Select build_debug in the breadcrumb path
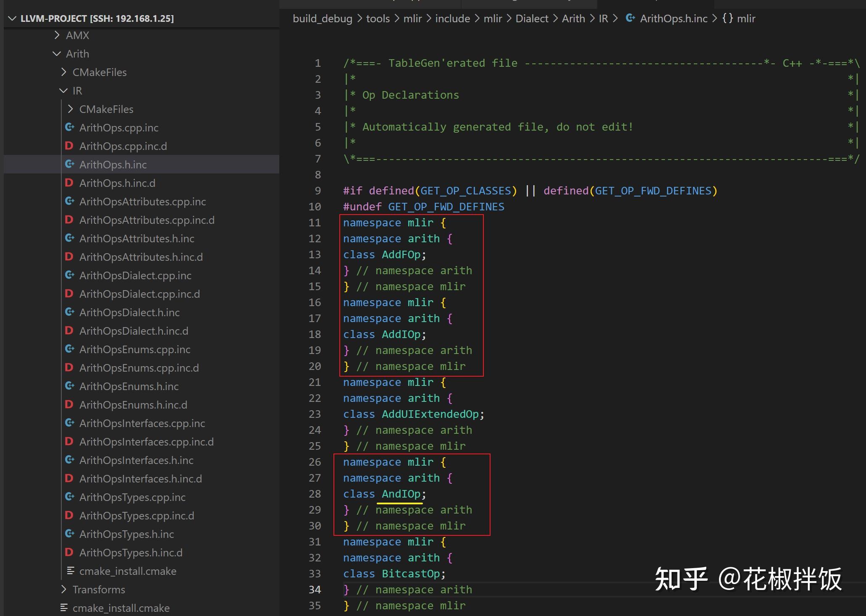This screenshot has height=616, width=866. pos(323,18)
